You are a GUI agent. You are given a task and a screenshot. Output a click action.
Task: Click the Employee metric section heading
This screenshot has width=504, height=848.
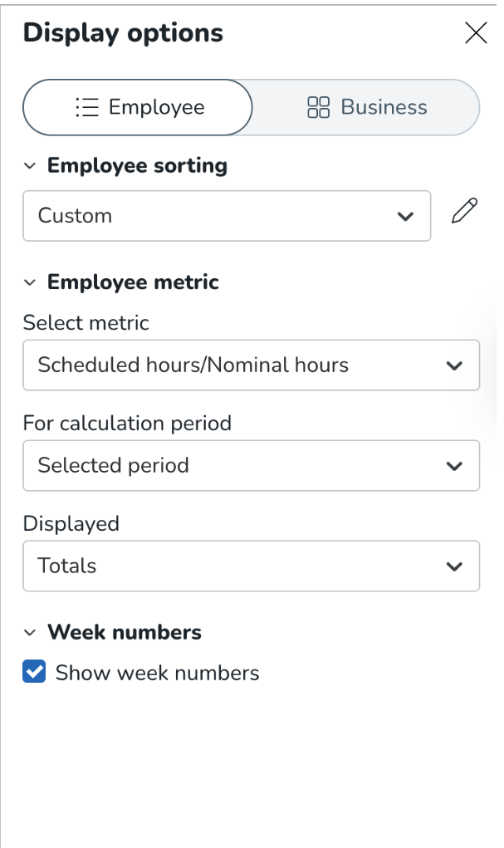tap(133, 282)
